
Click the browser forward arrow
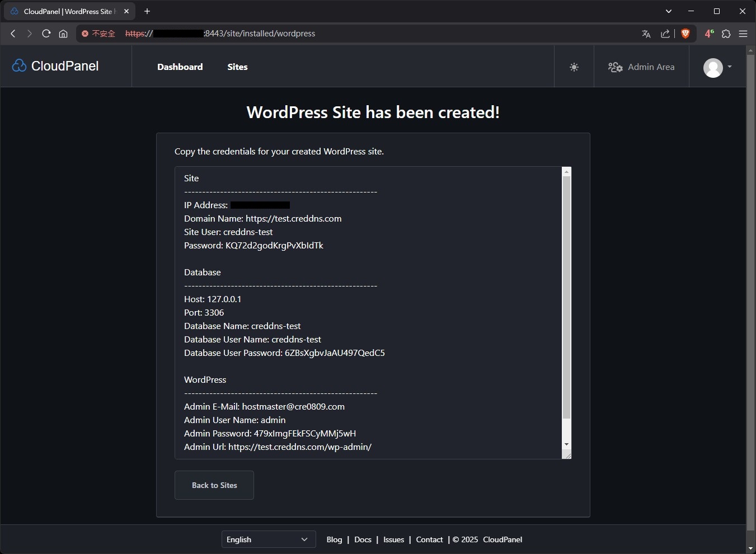(30, 34)
